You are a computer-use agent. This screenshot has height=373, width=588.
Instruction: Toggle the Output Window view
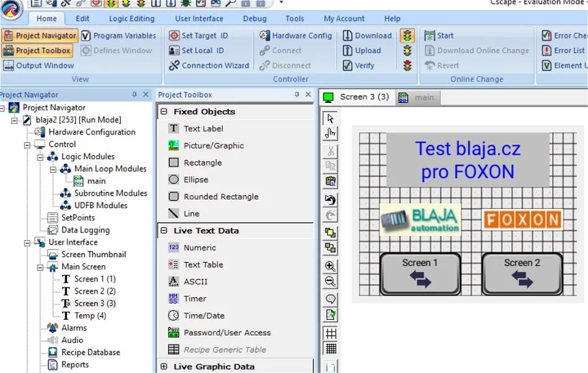[38, 66]
